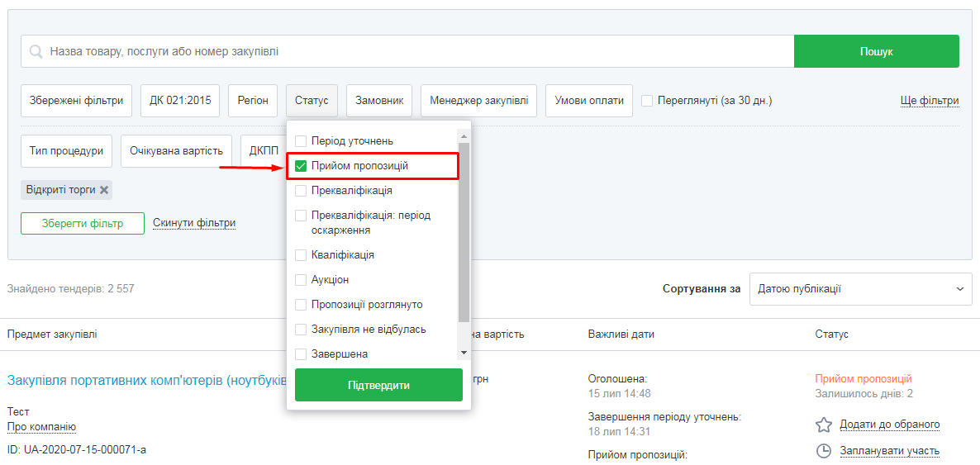Image resolution: width=980 pixels, height=465 pixels.
Task: Remove the Відкриті торги filter tag
Action: pos(104,190)
